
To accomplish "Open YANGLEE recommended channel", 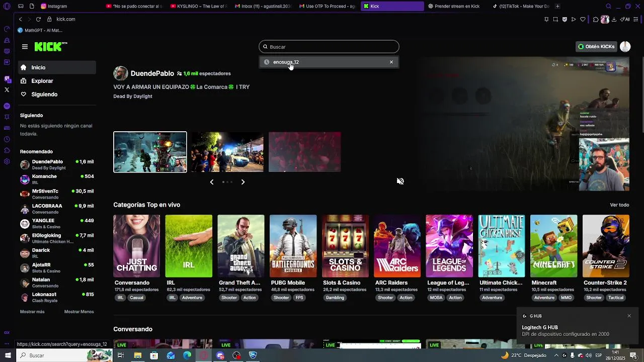I will click(x=57, y=224).
